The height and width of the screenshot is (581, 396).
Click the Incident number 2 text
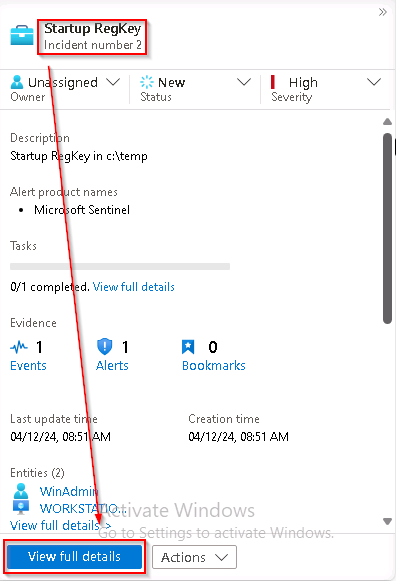pos(93,45)
